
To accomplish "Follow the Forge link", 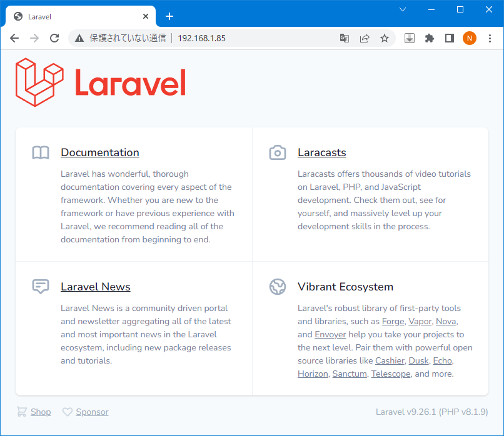I will pos(393,321).
